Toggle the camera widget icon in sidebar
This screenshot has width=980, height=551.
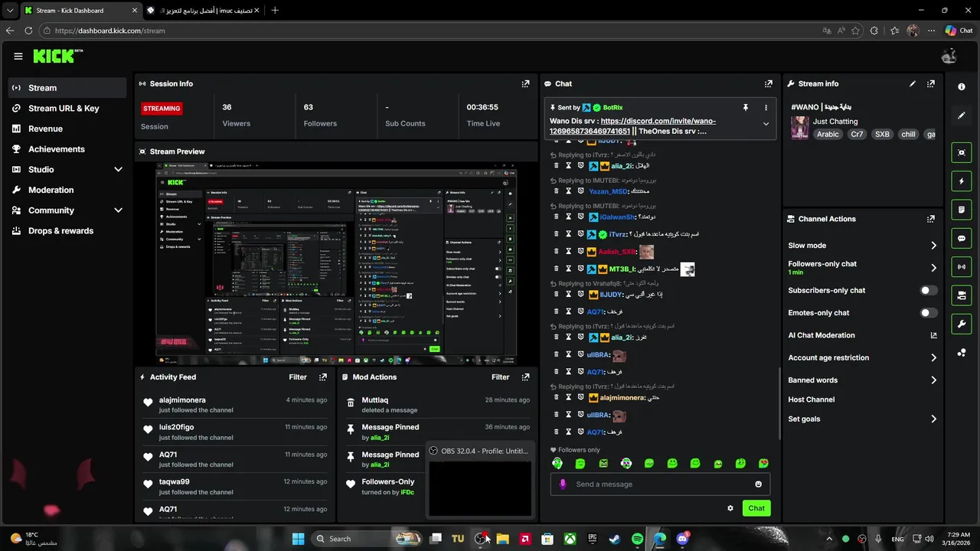point(962,295)
